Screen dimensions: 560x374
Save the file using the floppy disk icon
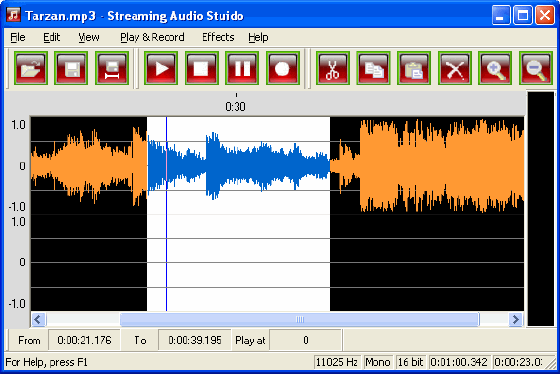click(71, 68)
